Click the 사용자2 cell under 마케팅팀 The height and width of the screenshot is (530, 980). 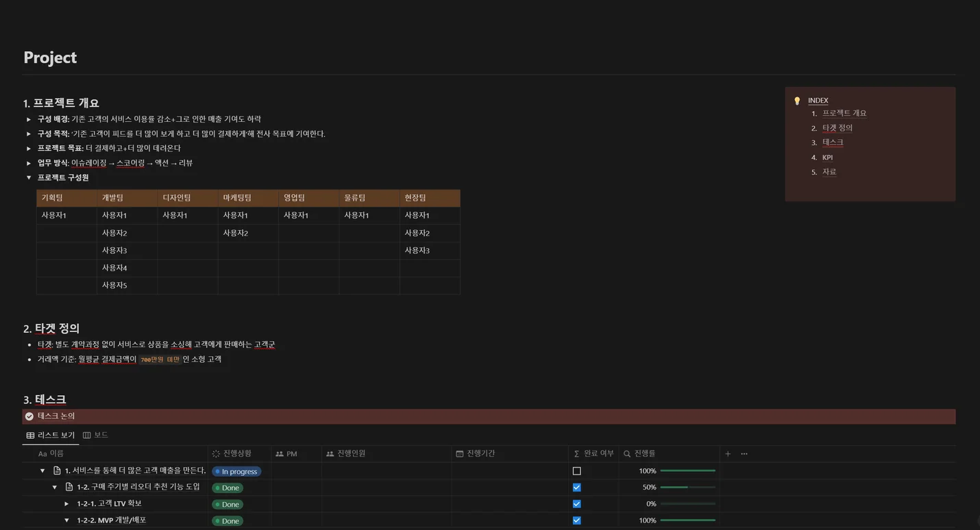(x=248, y=233)
